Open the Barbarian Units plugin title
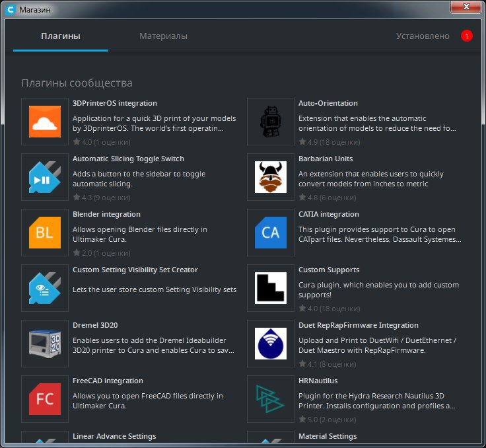Image resolution: width=486 pixels, height=448 pixels. [326, 159]
